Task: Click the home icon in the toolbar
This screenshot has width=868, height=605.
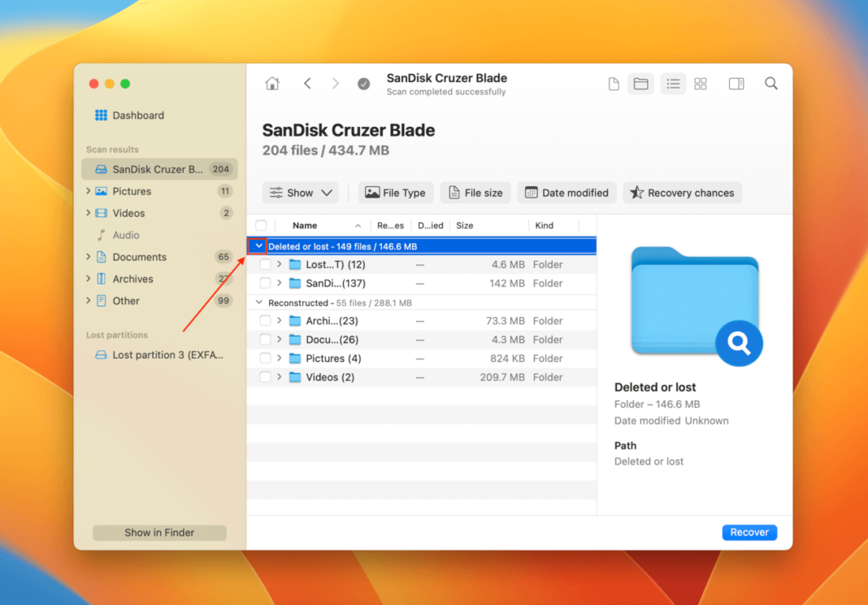Action: pyautogui.click(x=272, y=84)
